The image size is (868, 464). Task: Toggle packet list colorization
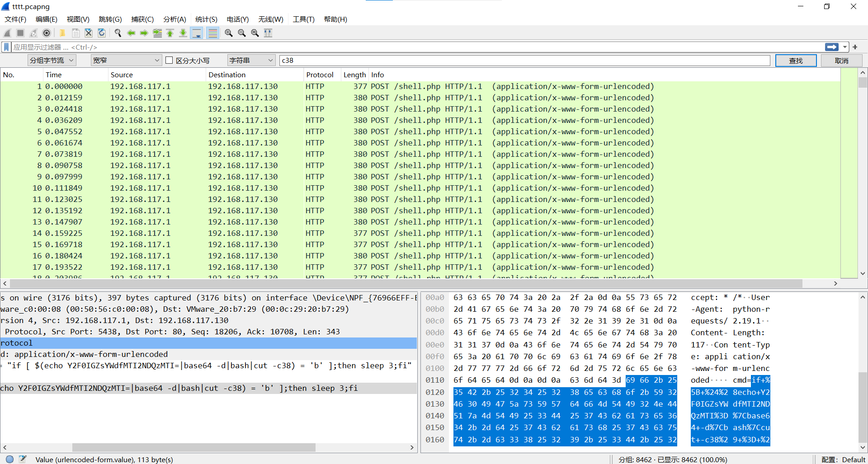click(212, 33)
